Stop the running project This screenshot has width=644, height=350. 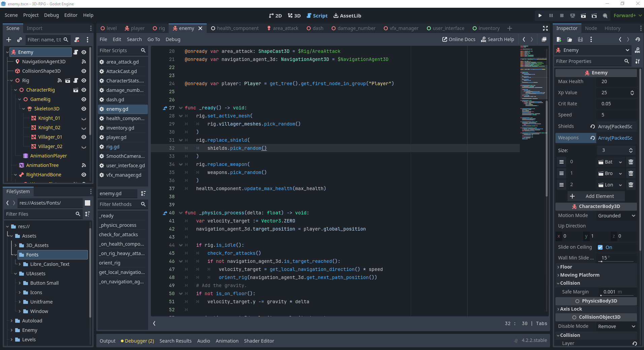[x=562, y=15]
